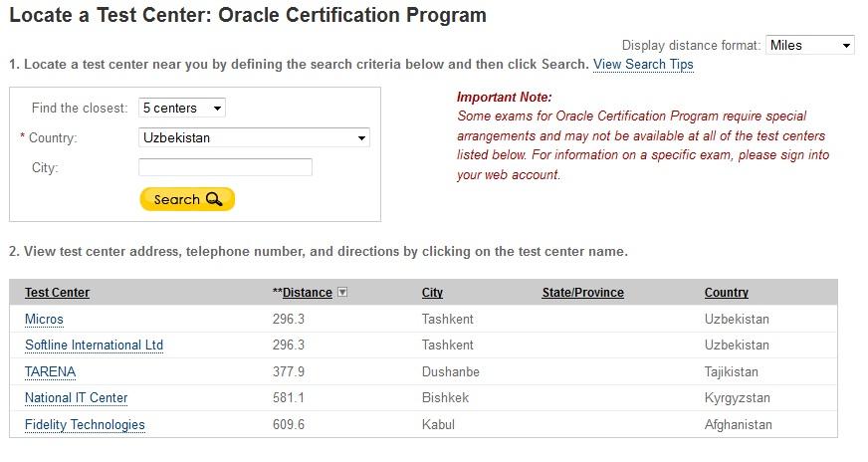Sort by State/Province column header
This screenshot has height=462, width=868.
(x=582, y=293)
